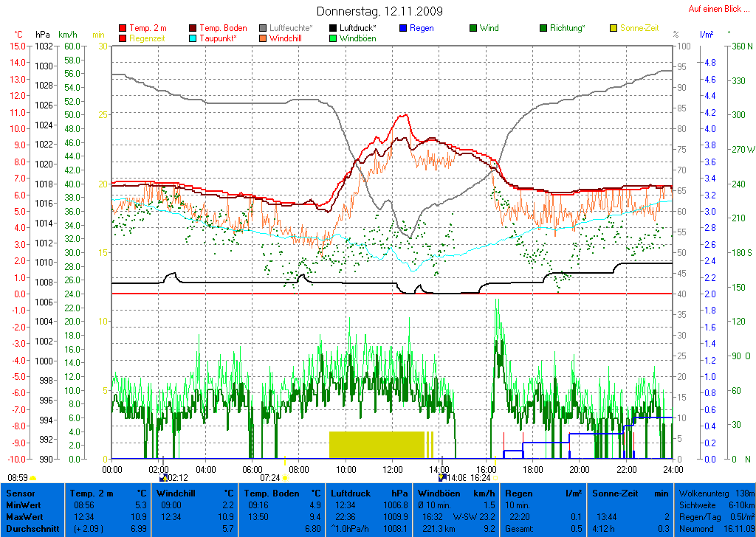The image size is (756, 537).
Task: Click the light green Windböen legend swatch
Action: coord(334,38)
